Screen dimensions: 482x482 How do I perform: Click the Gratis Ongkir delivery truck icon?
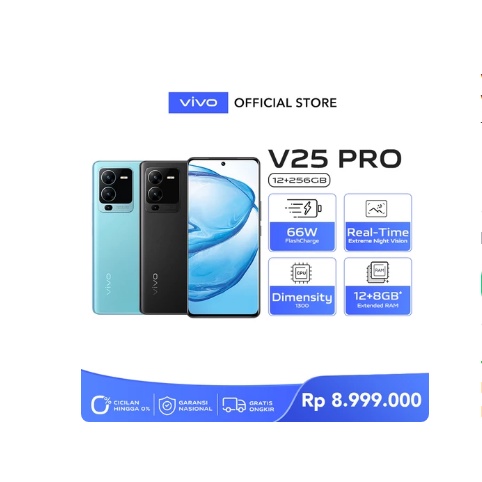pos(234,405)
